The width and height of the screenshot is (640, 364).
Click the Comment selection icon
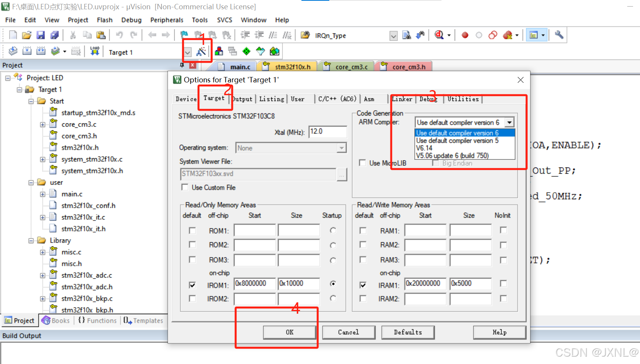pos(273,35)
